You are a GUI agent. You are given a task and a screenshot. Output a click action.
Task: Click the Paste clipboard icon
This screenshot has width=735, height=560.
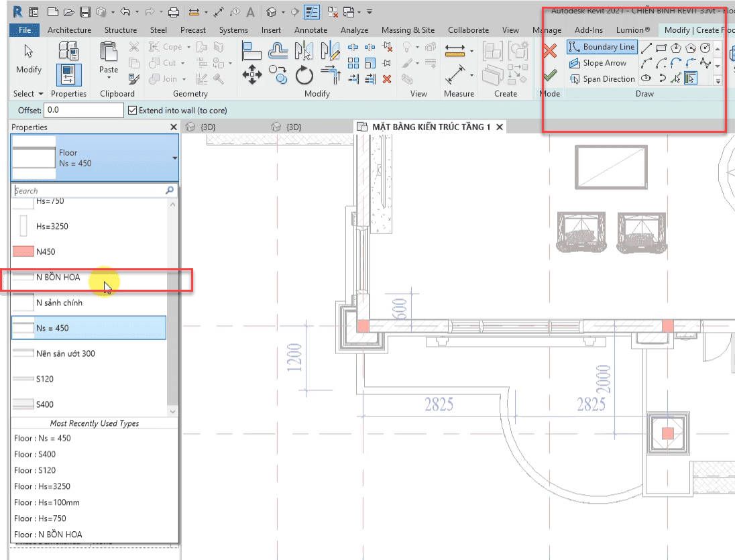pos(109,51)
